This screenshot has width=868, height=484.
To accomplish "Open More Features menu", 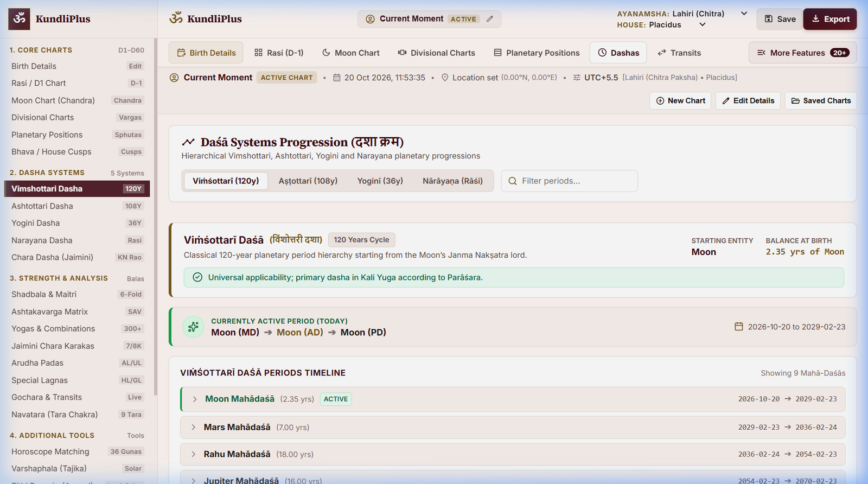I will click(803, 53).
